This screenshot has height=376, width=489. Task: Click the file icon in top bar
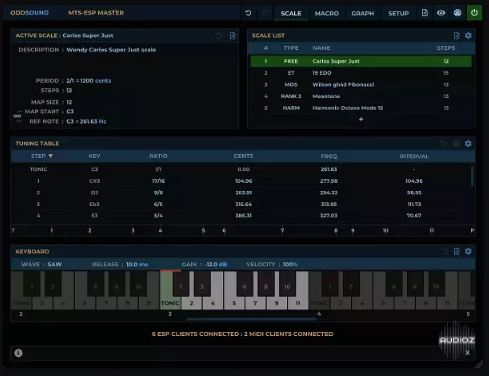coord(425,13)
